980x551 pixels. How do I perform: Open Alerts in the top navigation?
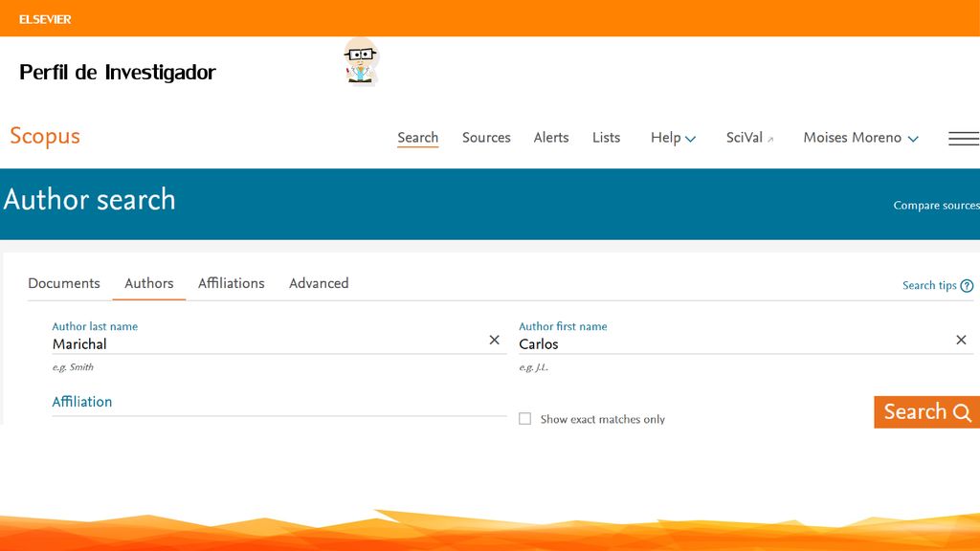click(551, 138)
